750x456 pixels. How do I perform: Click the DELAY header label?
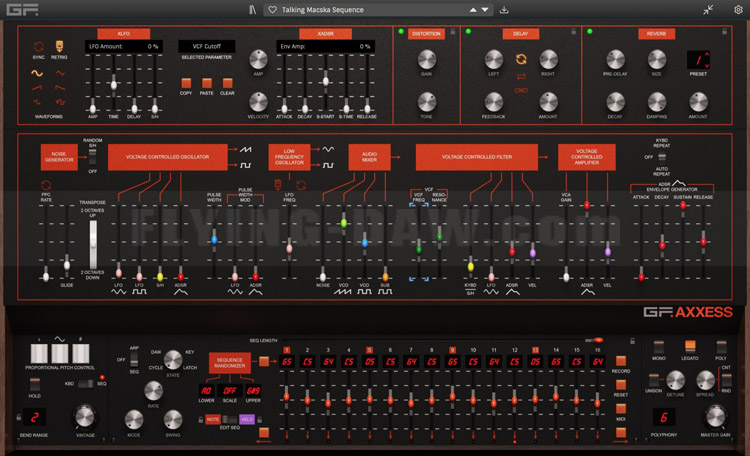click(520, 33)
